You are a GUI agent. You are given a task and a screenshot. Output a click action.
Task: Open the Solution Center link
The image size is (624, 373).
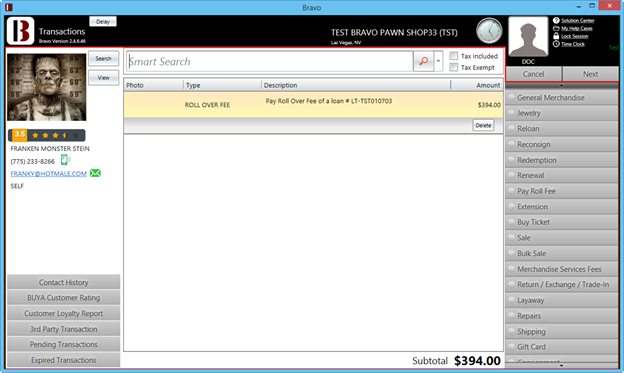(577, 21)
